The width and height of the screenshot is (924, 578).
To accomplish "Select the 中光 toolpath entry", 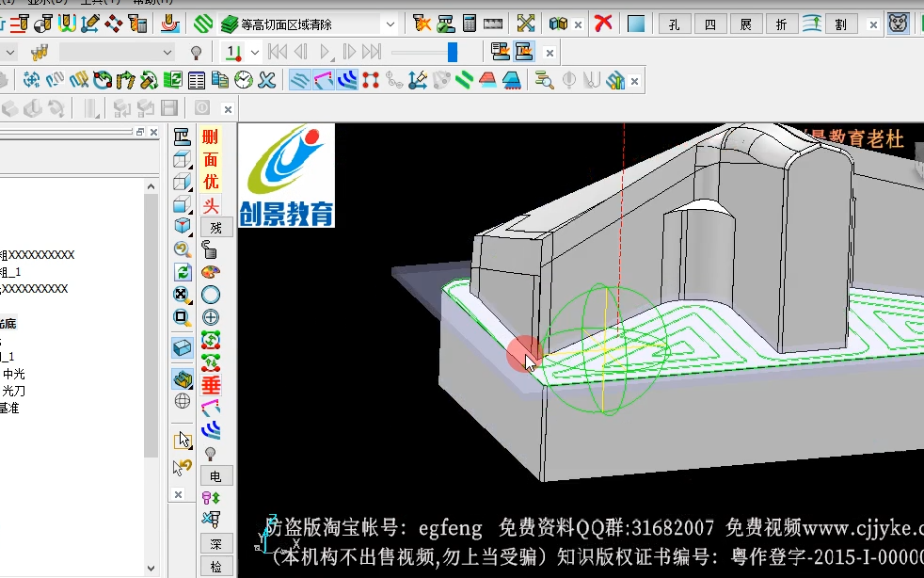I will click(13, 374).
